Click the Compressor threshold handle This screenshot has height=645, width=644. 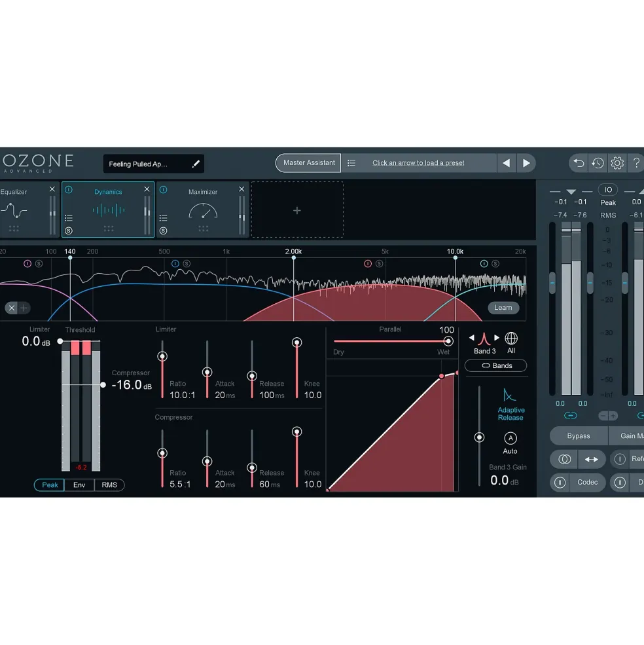coord(103,385)
